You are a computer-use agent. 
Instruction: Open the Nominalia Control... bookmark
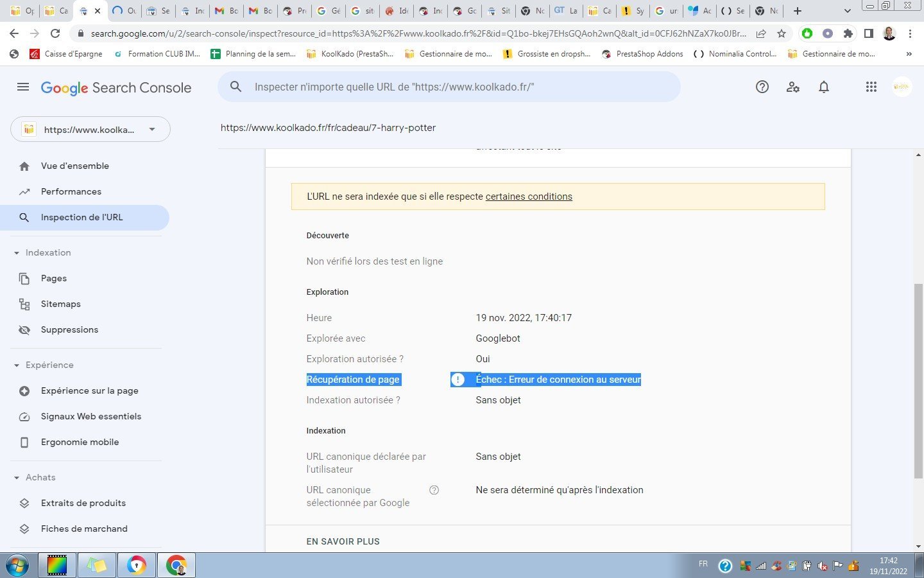coord(735,54)
